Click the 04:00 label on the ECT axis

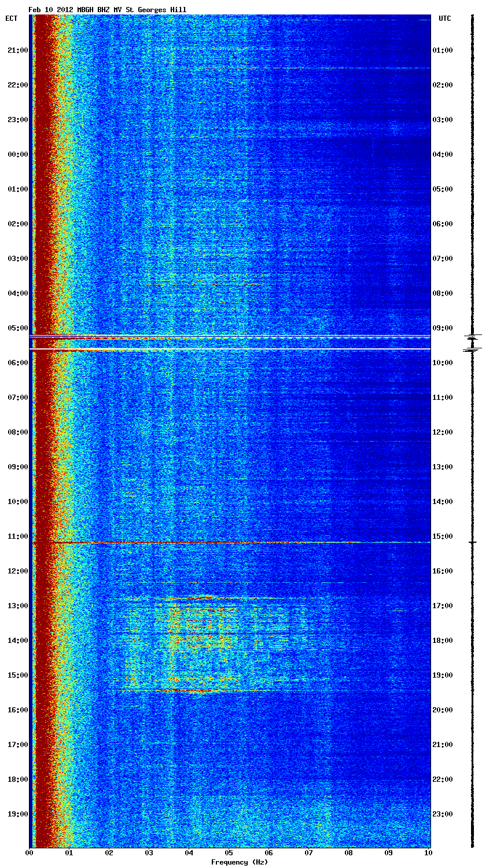pos(18,293)
